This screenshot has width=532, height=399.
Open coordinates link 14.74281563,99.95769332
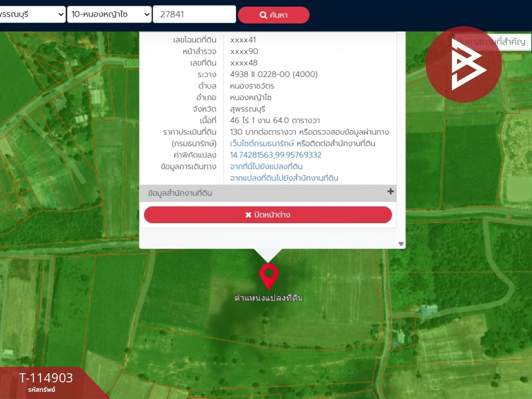(x=276, y=155)
